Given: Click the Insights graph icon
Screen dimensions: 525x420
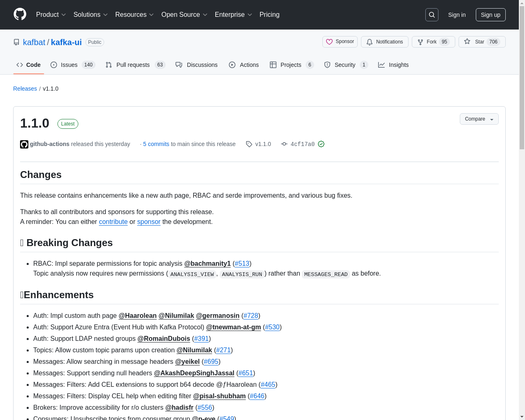Looking at the screenshot, I should tap(381, 65).
